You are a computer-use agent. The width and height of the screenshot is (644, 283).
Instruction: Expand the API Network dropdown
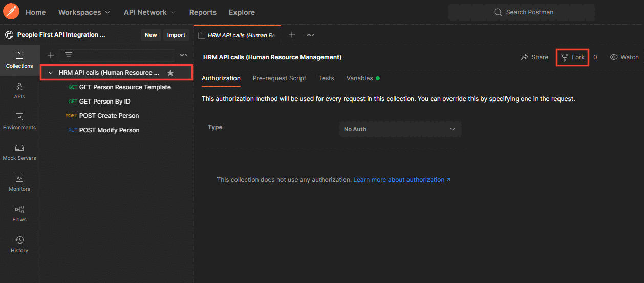click(x=149, y=12)
